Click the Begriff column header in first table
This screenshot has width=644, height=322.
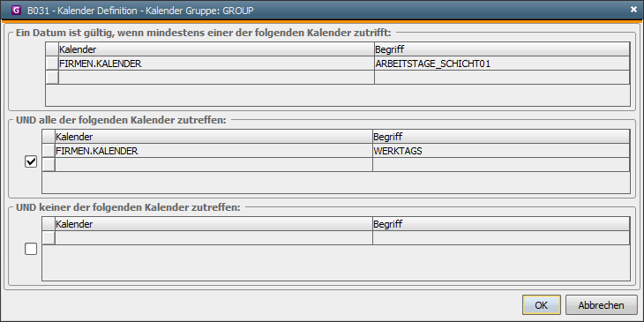pyautogui.click(x=502, y=49)
